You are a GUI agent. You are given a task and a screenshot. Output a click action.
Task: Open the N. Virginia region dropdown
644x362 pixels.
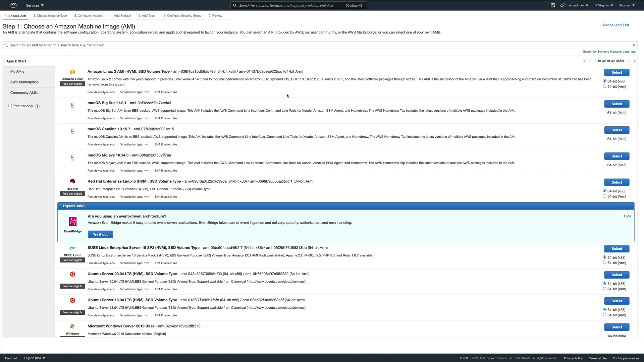point(603,5)
